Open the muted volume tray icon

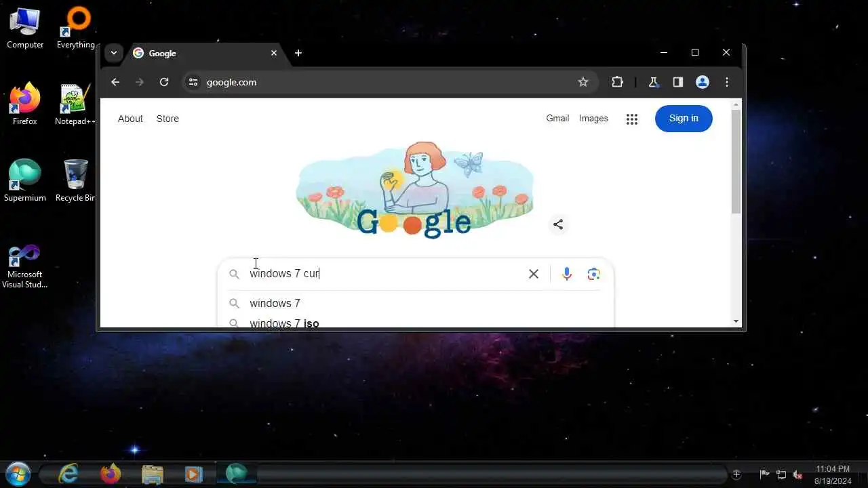pyautogui.click(x=798, y=474)
